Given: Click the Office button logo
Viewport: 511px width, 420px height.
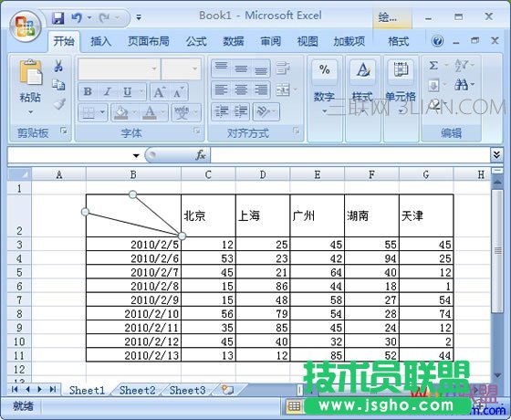Looking at the screenshot, I should point(26,27).
